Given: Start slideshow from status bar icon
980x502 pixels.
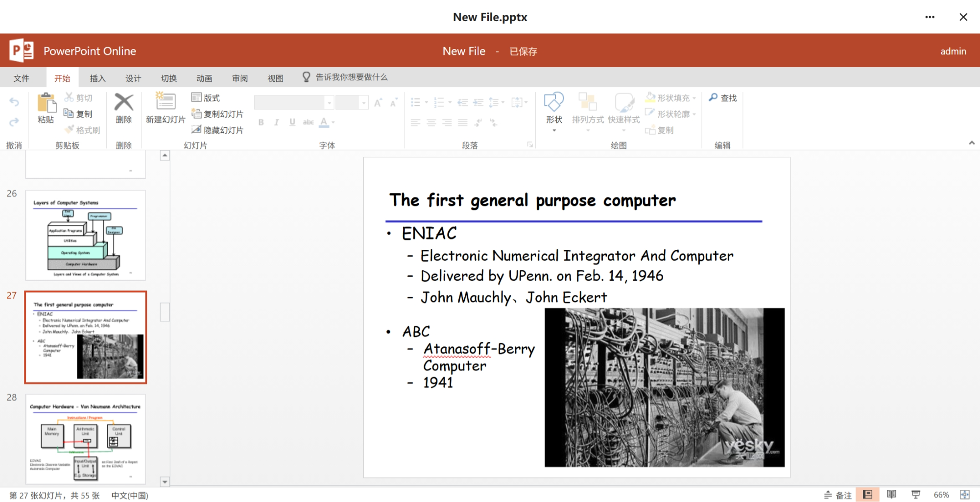Looking at the screenshot, I should point(916,495).
